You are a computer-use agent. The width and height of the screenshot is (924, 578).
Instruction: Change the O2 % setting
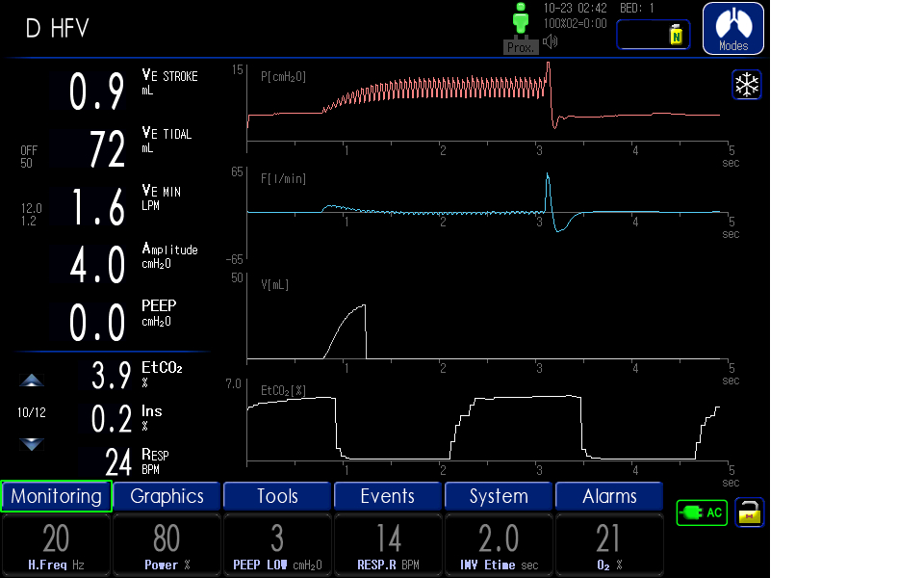coord(609,545)
